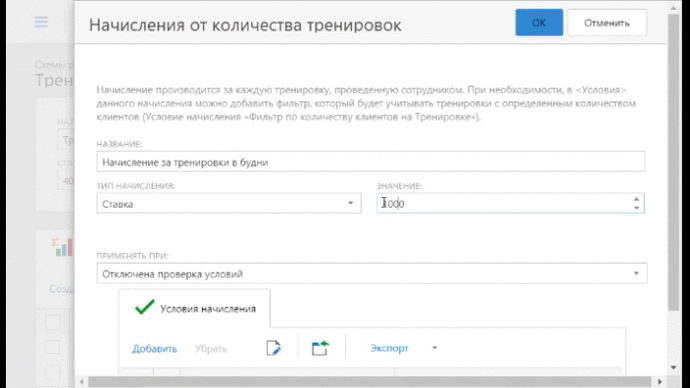Open the hamburger menu in background window
The height and width of the screenshot is (388, 690).
tap(41, 22)
